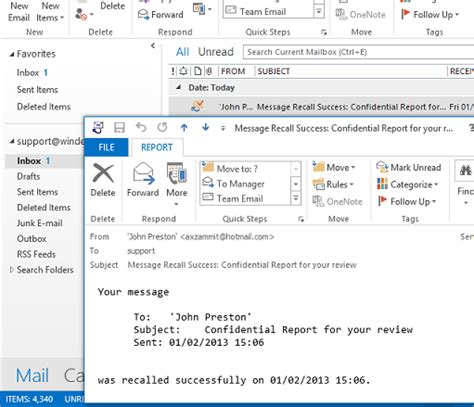Click the Forward icon in message window
Image resolution: width=474 pixels, height=407 pixels.
143,173
